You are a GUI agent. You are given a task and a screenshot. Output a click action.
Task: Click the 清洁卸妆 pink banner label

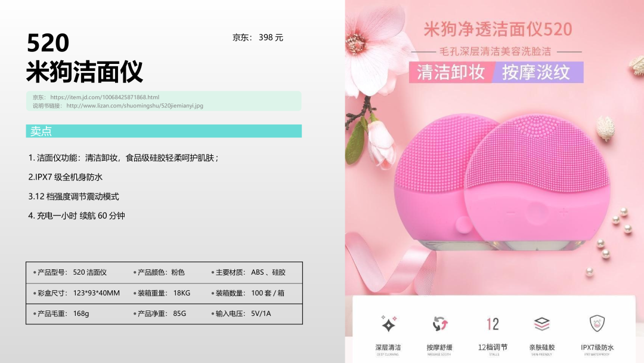(451, 72)
